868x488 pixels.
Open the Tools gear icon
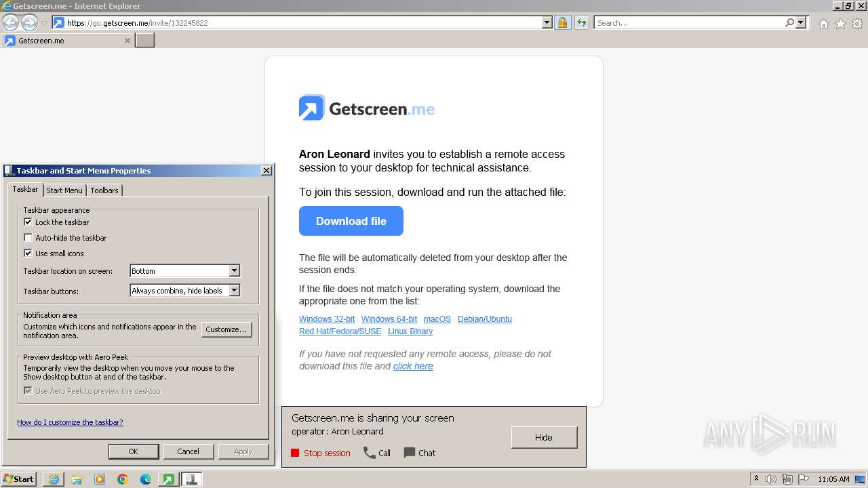click(x=857, y=24)
